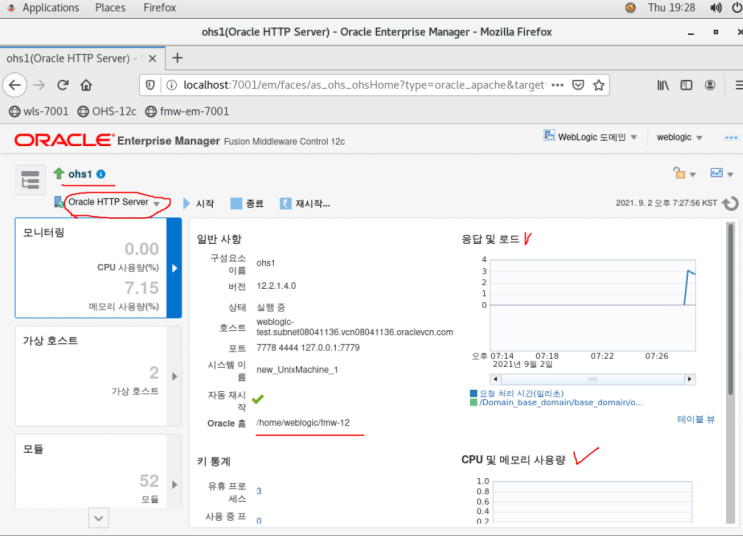743x536 pixels.
Task: Open a new browser tab
Action: [177, 58]
